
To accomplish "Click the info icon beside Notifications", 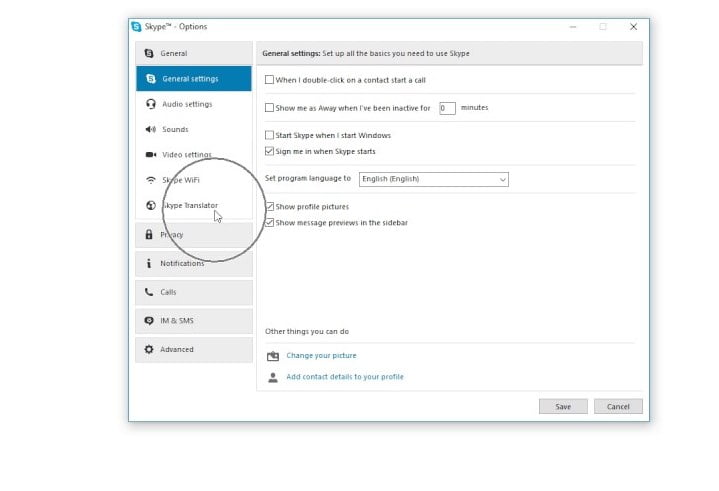I will tap(149, 263).
